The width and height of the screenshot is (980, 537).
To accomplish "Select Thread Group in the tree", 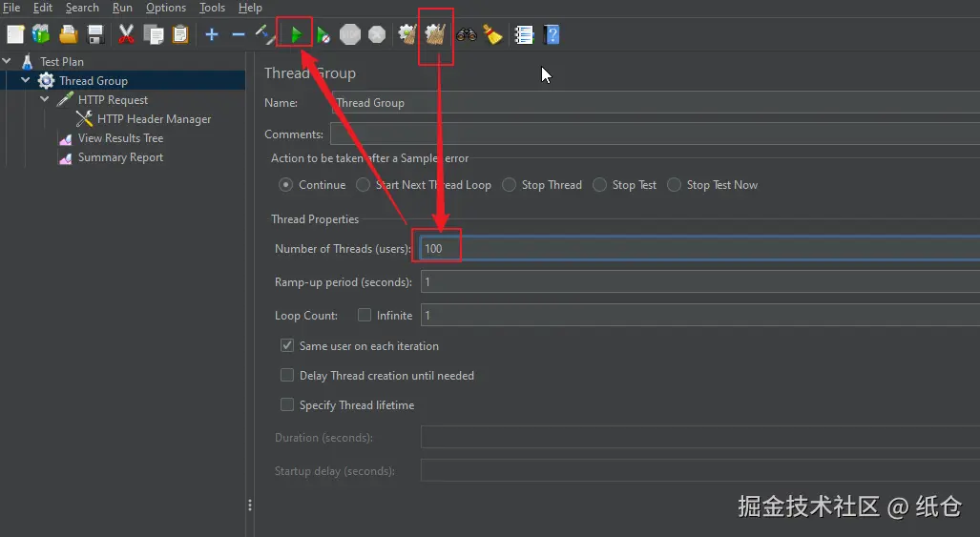I will click(94, 80).
